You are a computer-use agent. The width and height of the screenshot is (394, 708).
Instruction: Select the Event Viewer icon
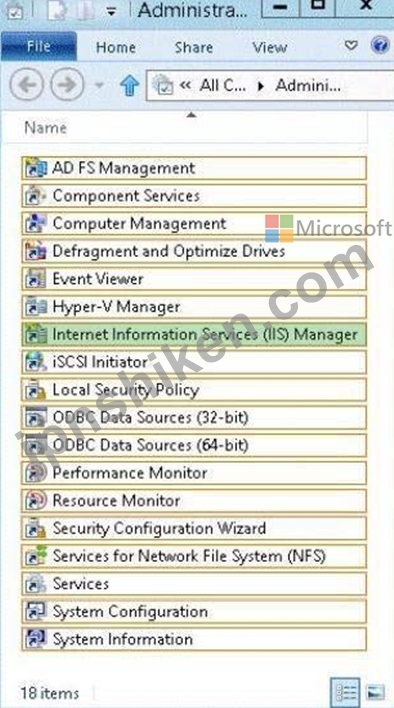35,279
